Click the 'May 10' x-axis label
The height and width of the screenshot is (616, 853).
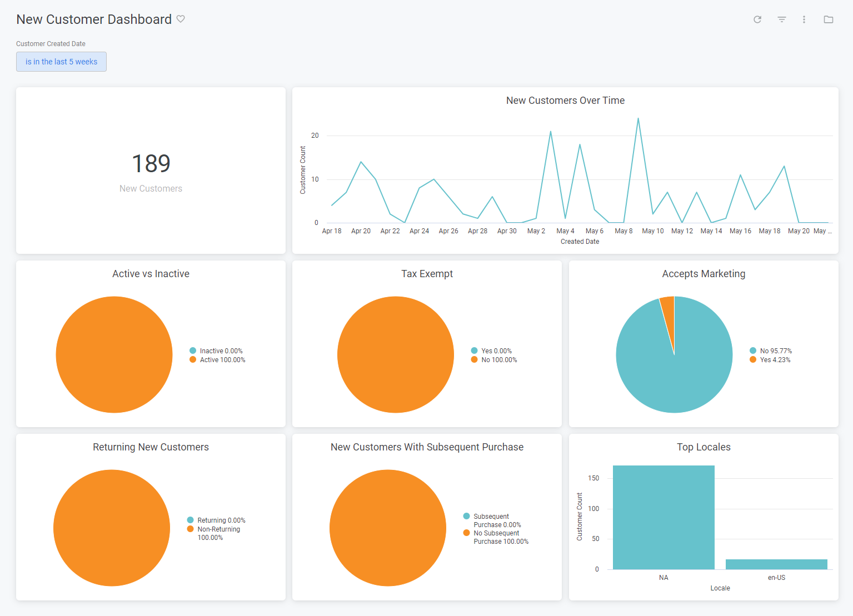tap(653, 231)
